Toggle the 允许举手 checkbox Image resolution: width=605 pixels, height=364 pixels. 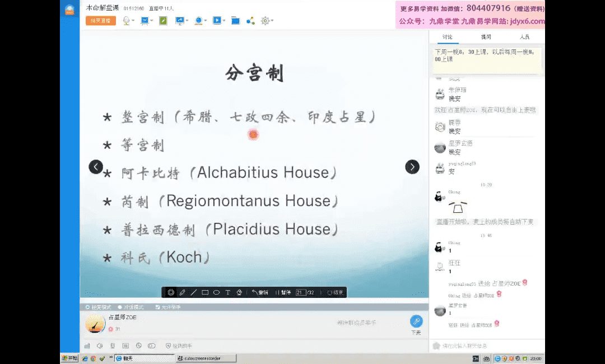(x=158, y=307)
